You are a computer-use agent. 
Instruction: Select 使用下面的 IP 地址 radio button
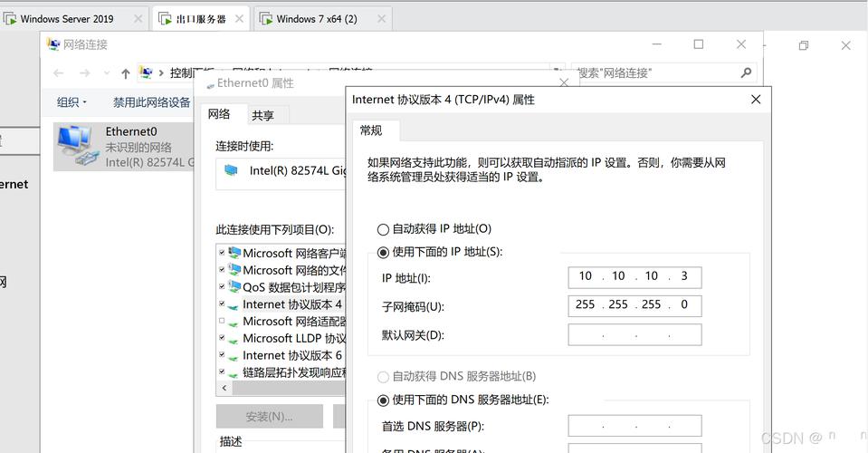pos(383,253)
